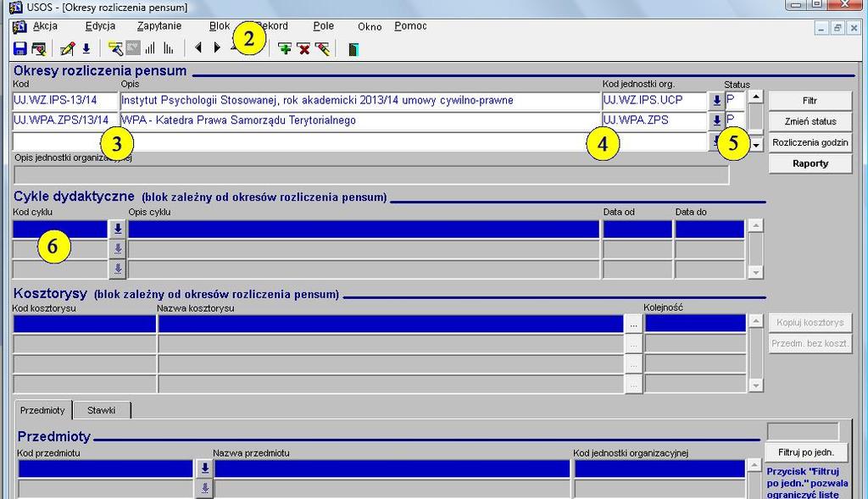
Task: Click the print/clear form icon next to Save
Action: (38, 48)
